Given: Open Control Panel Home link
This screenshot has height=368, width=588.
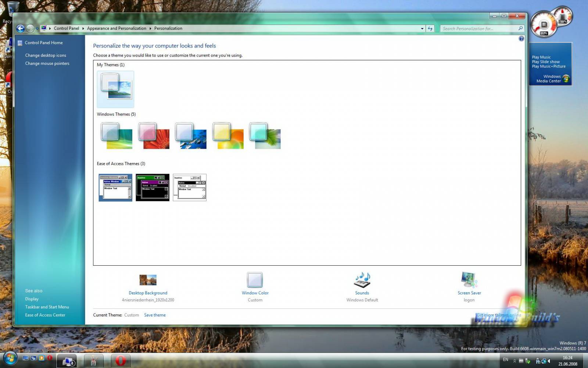Looking at the screenshot, I should pos(44,43).
